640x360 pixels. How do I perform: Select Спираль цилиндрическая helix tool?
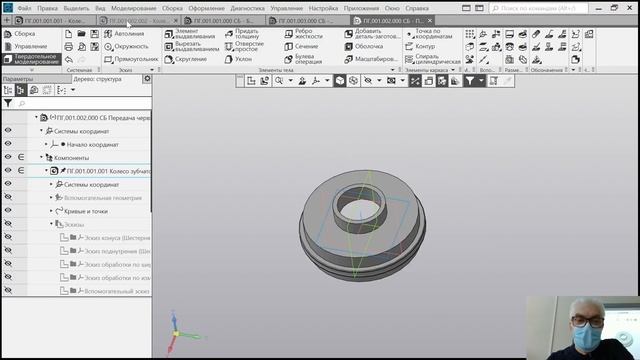tap(433, 59)
